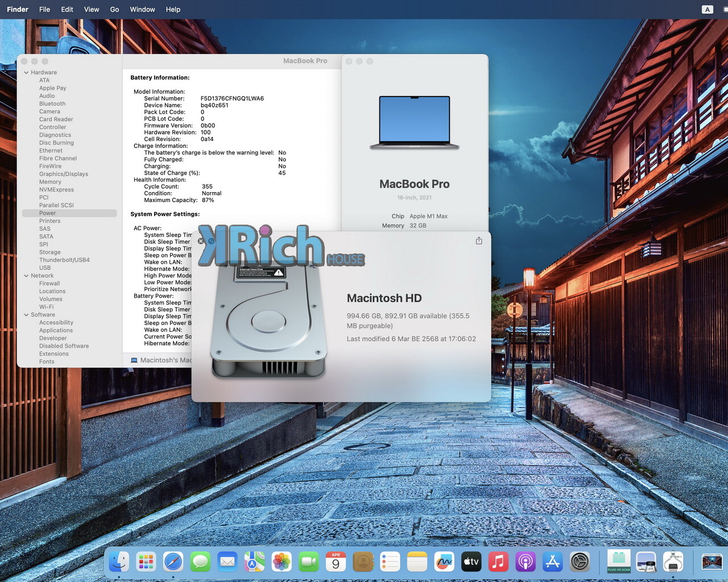Image resolution: width=728 pixels, height=582 pixels.
Task: Open the street wallpaper thumbnail in the Dock
Action: [x=712, y=562]
